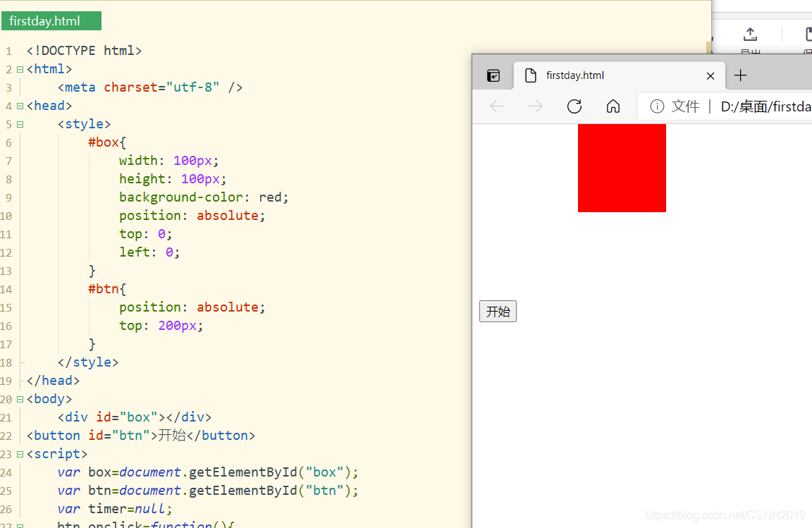Viewport: 812px width, 528px height.
Task: Collapse the body tag fold on line 20
Action: click(20, 400)
